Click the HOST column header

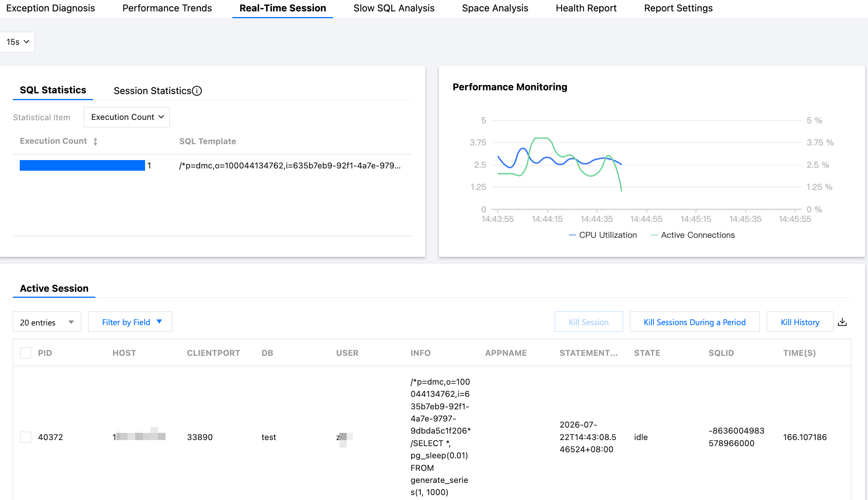tap(124, 353)
